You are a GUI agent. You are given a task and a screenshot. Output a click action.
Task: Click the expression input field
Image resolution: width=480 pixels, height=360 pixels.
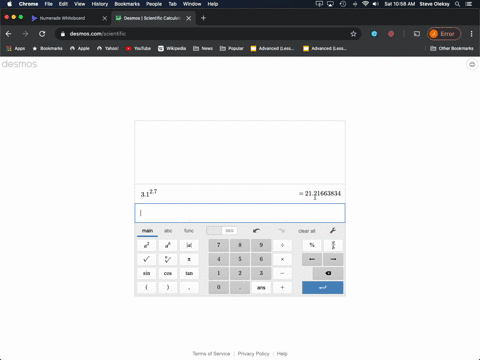(x=240, y=213)
